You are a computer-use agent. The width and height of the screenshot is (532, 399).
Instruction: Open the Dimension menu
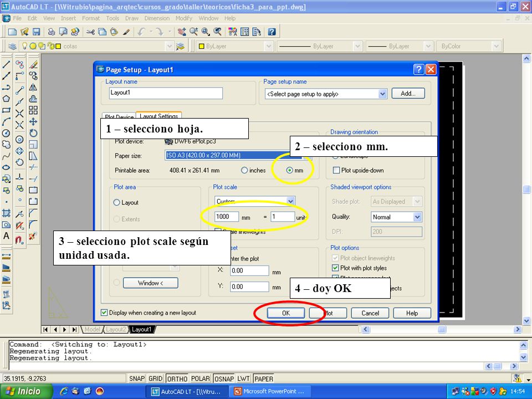pos(157,18)
